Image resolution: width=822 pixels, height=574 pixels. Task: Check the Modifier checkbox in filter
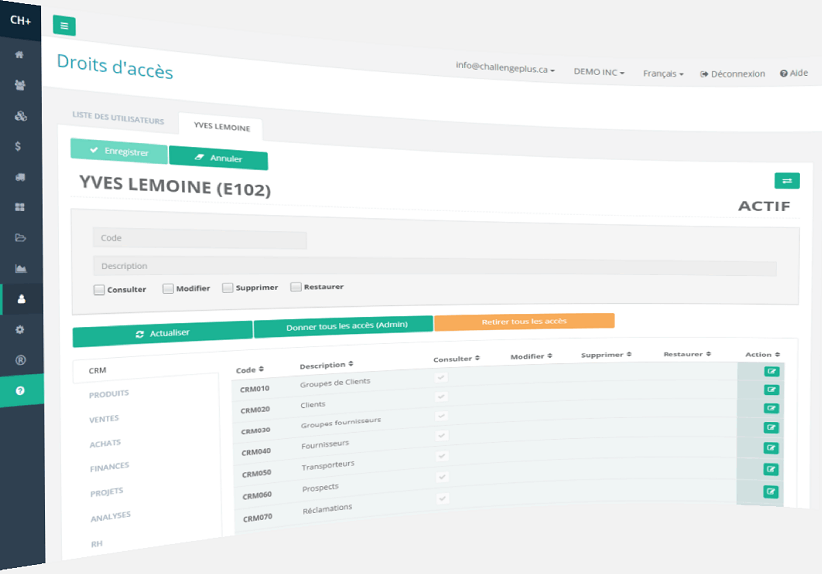168,289
